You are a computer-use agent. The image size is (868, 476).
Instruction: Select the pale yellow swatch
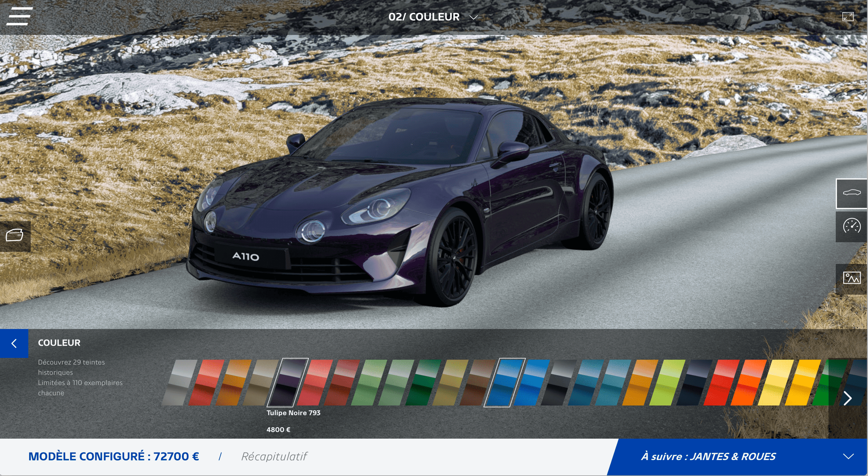click(x=776, y=382)
